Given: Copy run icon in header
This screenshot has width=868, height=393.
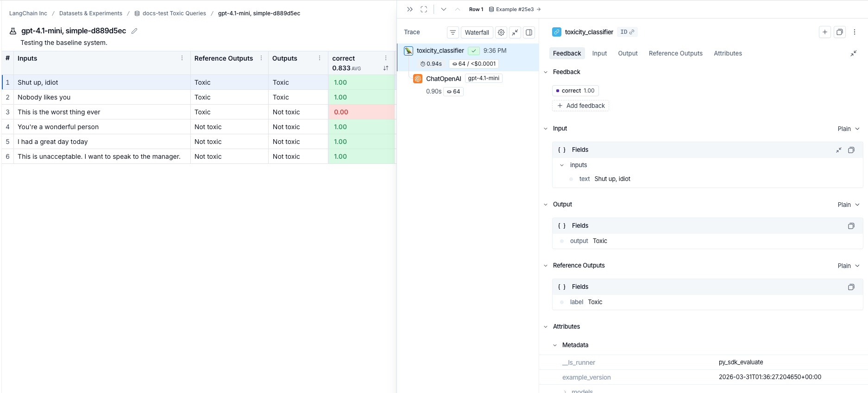Looking at the screenshot, I should click(840, 32).
